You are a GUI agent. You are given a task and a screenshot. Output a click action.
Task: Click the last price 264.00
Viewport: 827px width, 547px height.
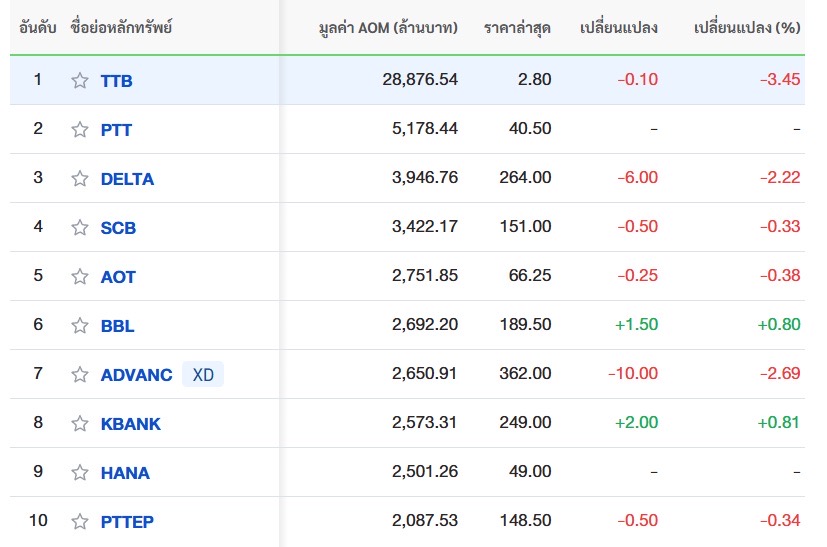[525, 177]
